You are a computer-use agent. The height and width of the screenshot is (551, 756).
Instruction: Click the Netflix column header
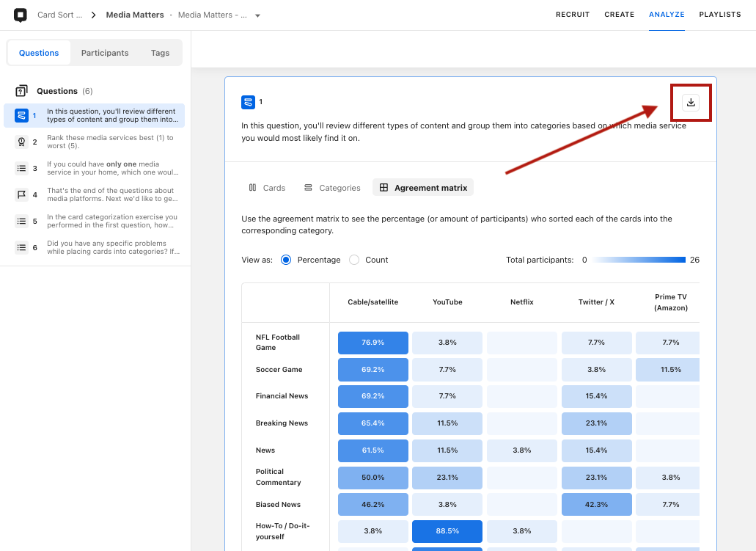pos(521,302)
